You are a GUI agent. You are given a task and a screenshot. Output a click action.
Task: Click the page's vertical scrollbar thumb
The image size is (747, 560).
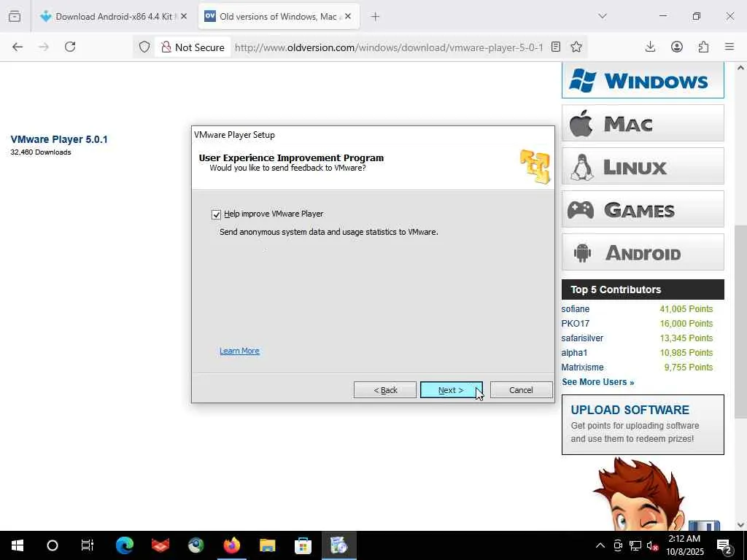740,322
